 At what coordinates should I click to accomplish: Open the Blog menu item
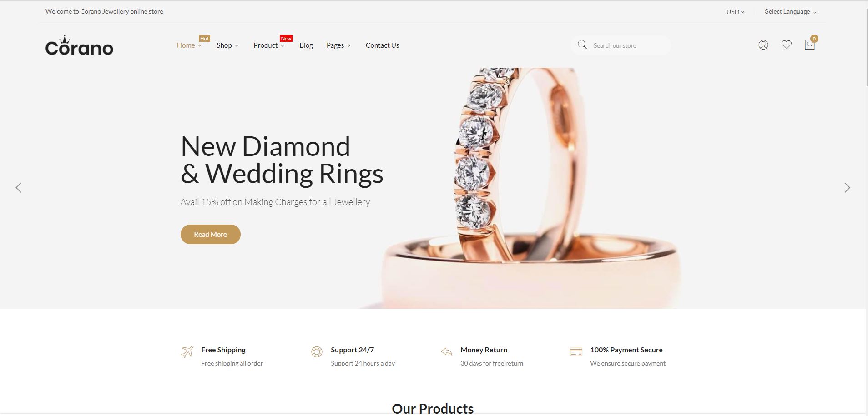306,45
